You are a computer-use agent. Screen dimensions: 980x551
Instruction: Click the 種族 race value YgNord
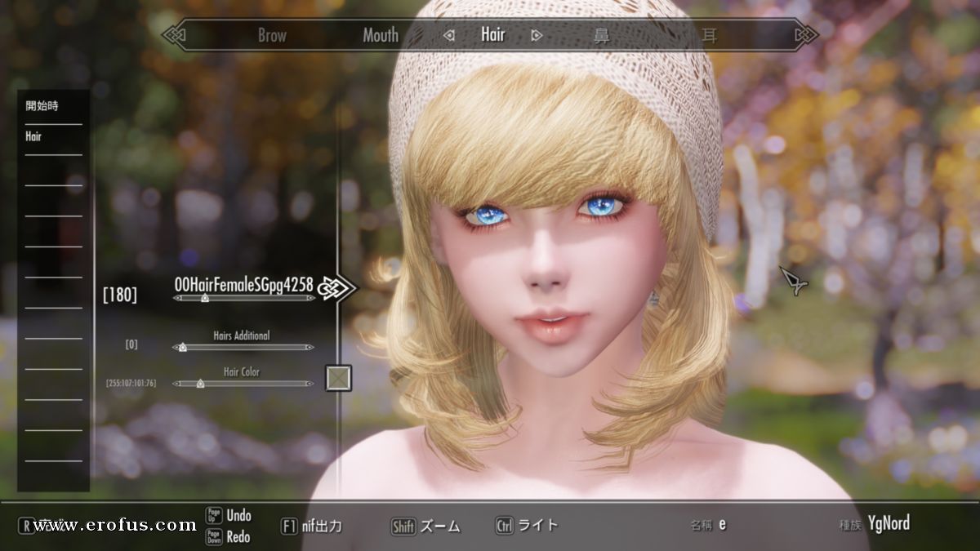point(889,523)
